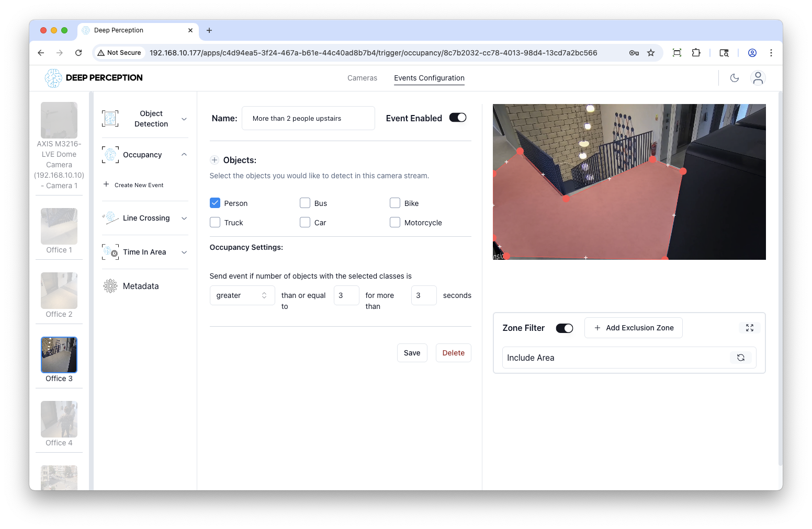The width and height of the screenshot is (812, 529).
Task: Go back in browser history
Action: (x=41, y=53)
